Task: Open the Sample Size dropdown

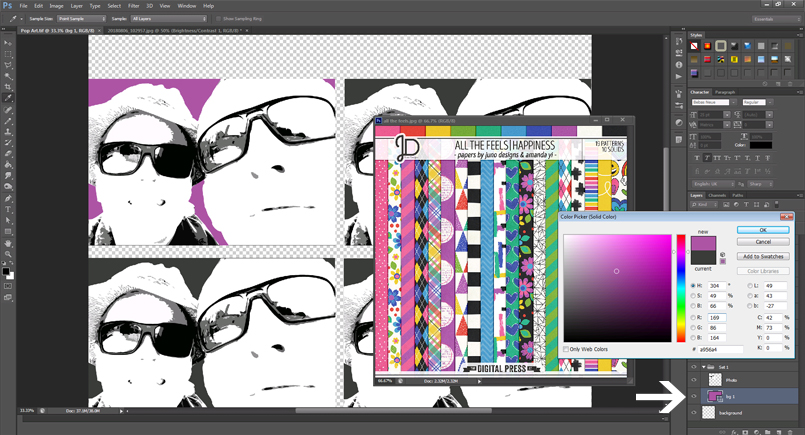Action: pos(81,18)
